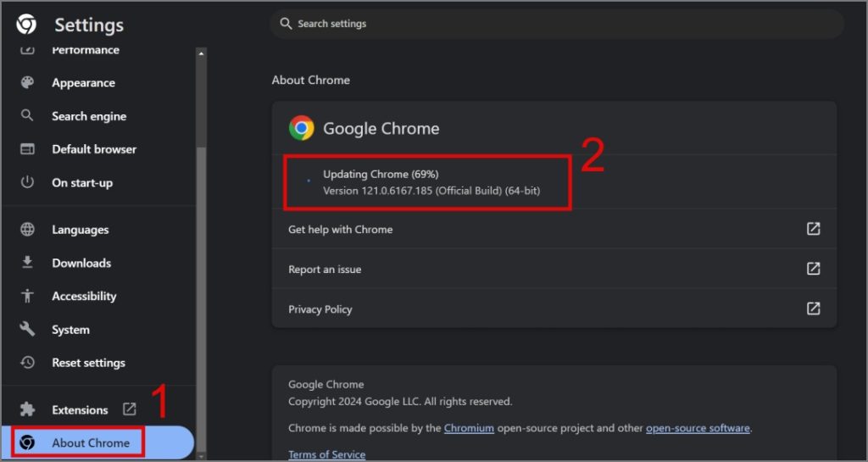Click Get help with Chrome row text

[x=341, y=229]
